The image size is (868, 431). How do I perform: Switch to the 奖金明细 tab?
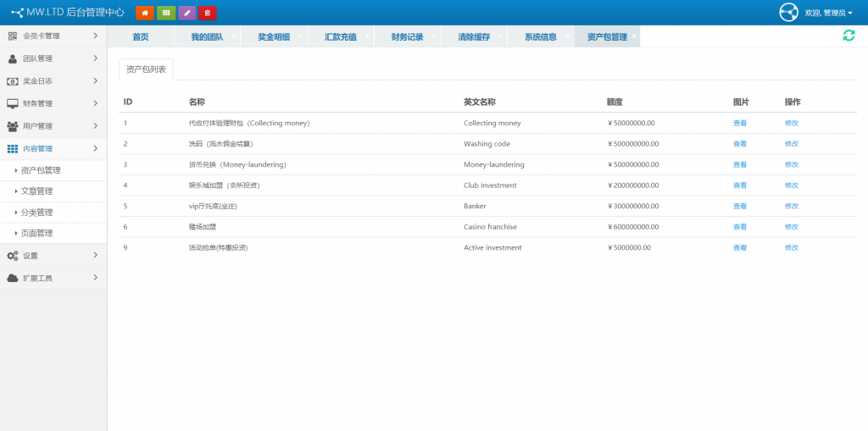(x=274, y=37)
